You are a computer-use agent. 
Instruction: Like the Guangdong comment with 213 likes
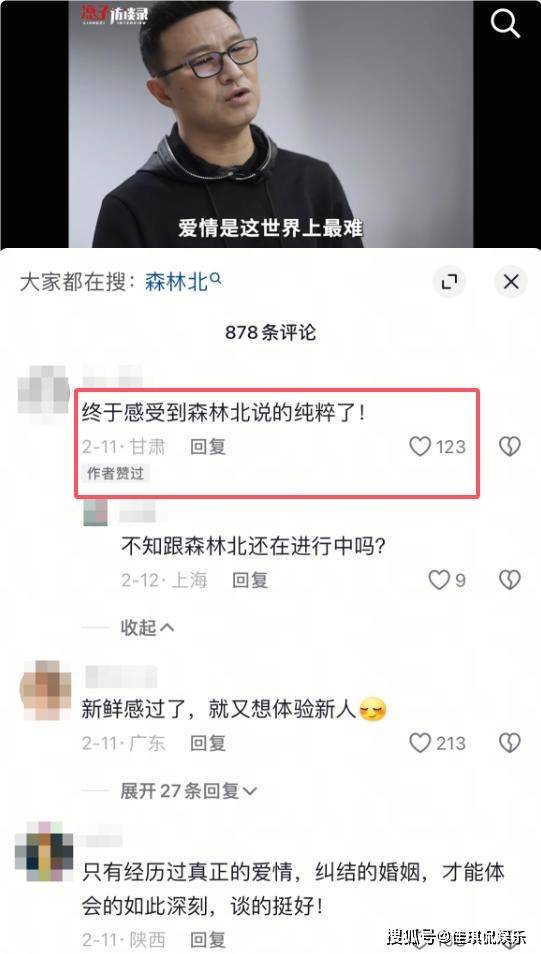click(x=437, y=743)
